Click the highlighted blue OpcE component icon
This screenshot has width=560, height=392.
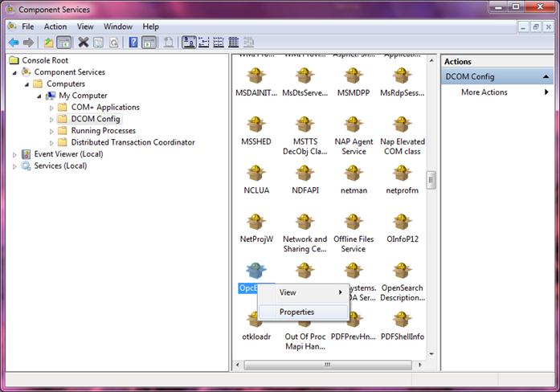(256, 270)
